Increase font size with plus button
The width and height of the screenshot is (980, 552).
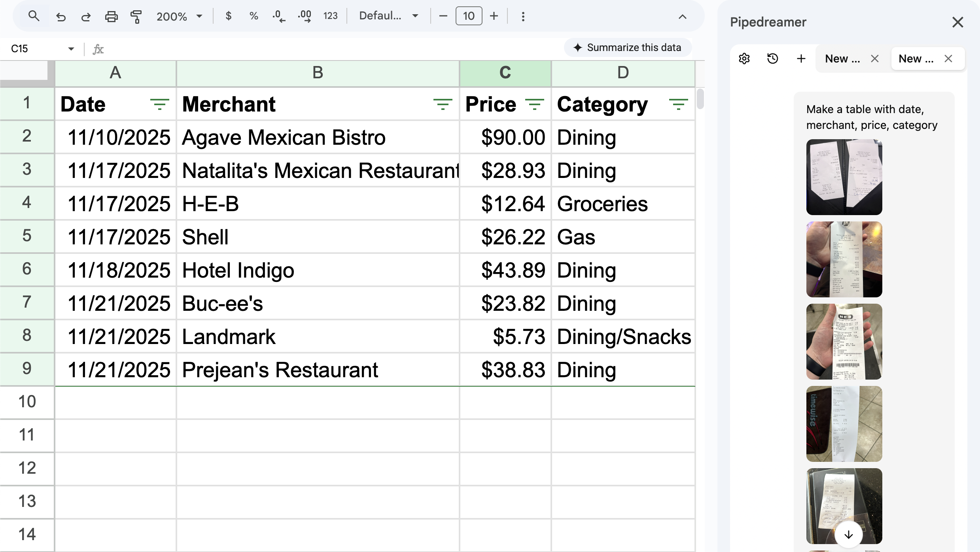494,16
